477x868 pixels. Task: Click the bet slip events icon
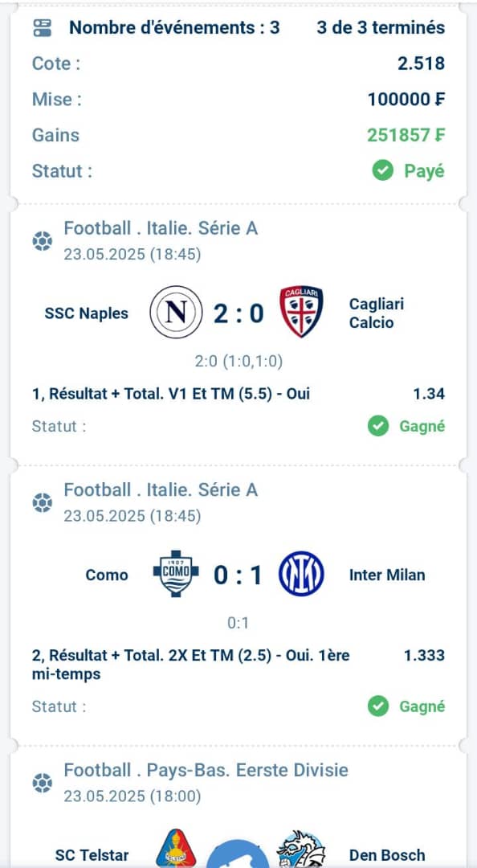click(42, 27)
